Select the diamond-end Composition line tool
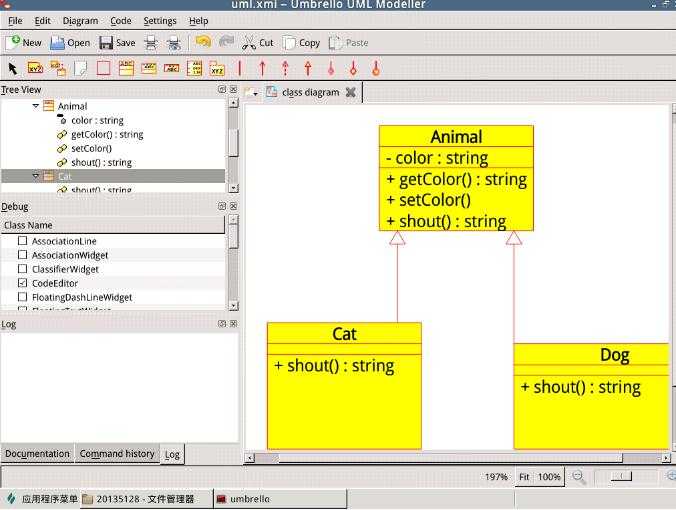The height and width of the screenshot is (510, 676). (354, 68)
